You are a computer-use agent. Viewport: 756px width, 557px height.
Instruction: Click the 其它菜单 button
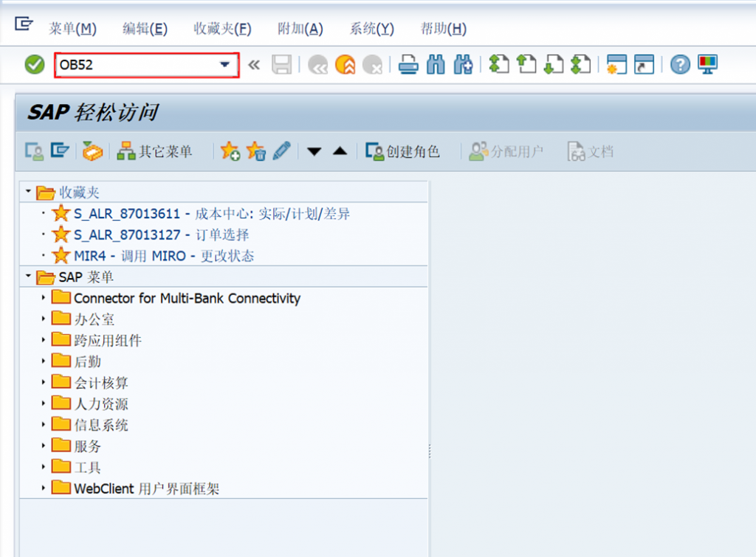tap(154, 151)
